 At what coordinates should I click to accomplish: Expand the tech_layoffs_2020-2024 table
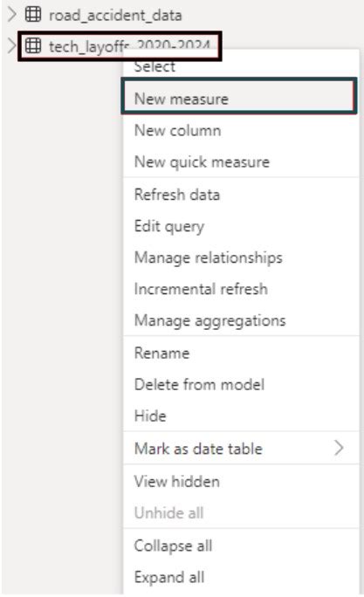(x=12, y=46)
